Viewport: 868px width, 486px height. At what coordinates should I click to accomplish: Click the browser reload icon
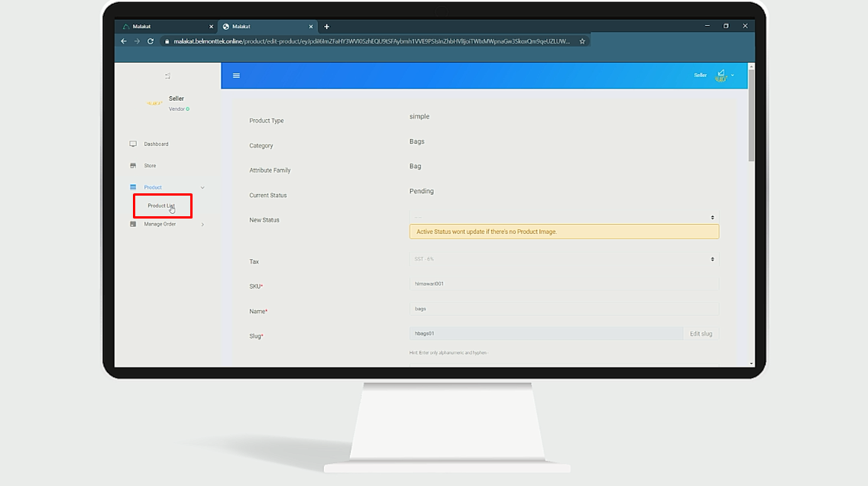151,41
